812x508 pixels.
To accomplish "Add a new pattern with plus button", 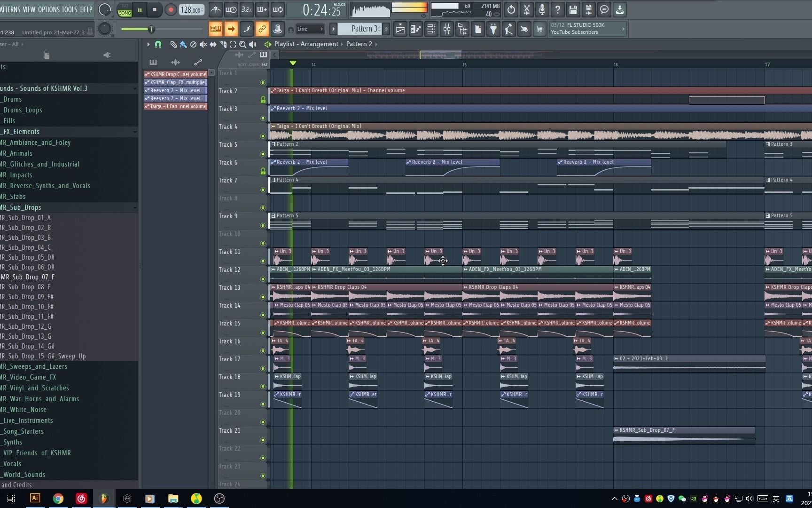I will tap(386, 29).
